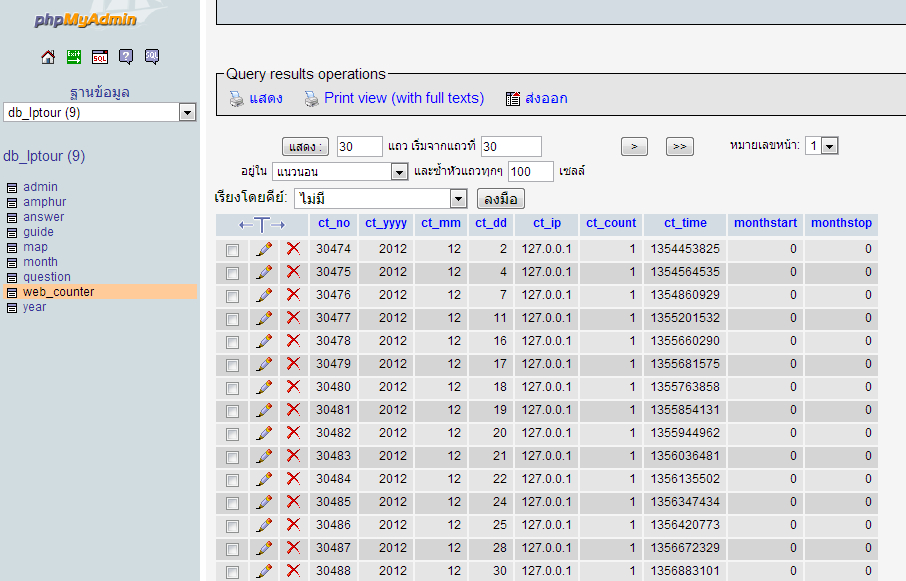This screenshot has height=581, width=906.
Task: Open amphur table browse icon
Action: (x=12, y=203)
